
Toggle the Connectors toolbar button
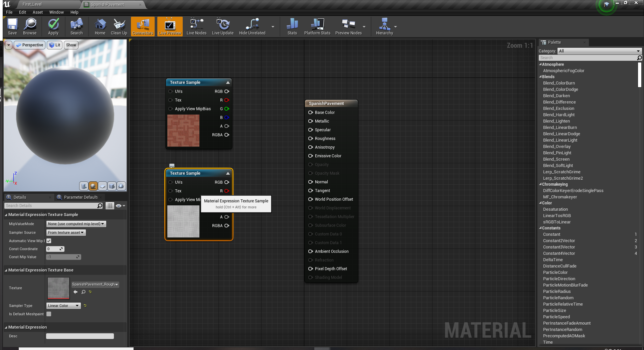[x=143, y=26]
